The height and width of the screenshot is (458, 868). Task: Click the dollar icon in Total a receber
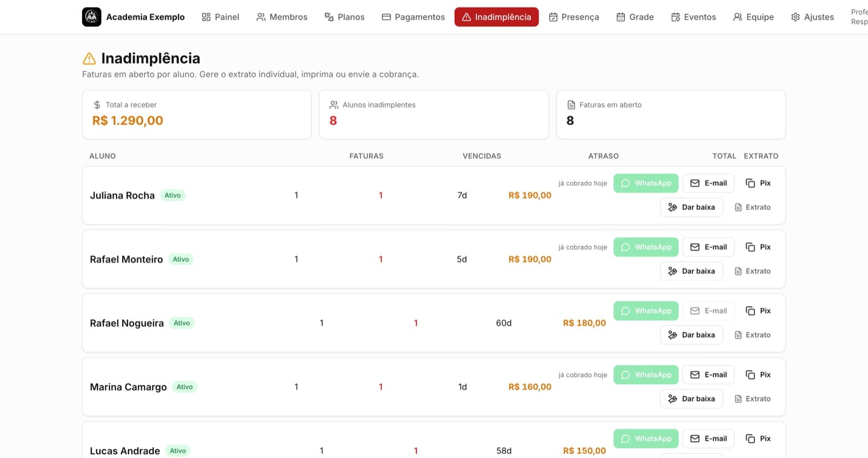coord(97,105)
